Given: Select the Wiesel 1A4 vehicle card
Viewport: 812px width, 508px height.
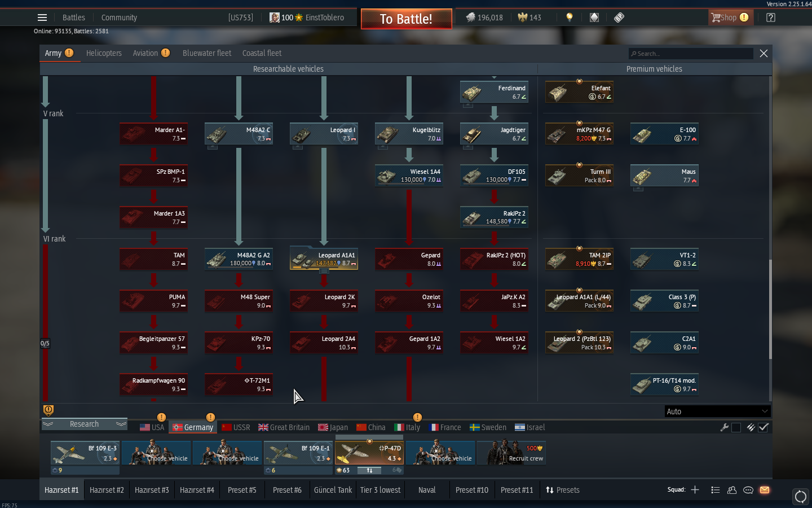Looking at the screenshot, I should pyautogui.click(x=409, y=176).
